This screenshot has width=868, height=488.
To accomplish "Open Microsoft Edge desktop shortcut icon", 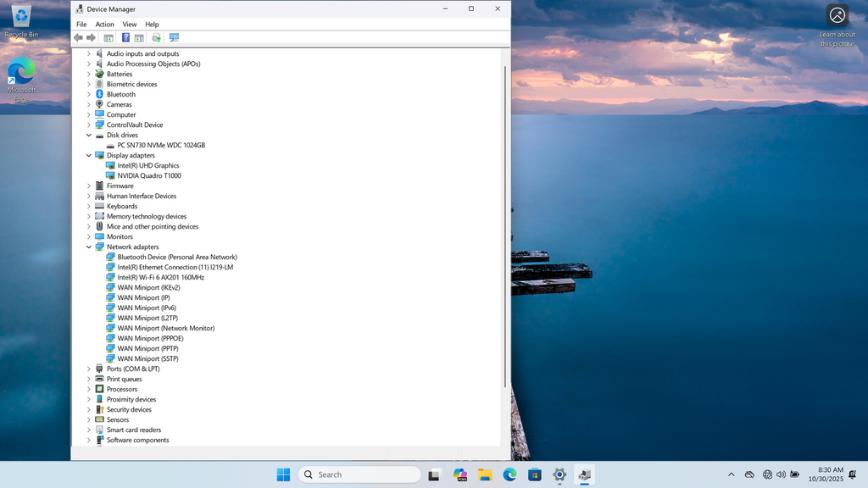I will 21,73.
